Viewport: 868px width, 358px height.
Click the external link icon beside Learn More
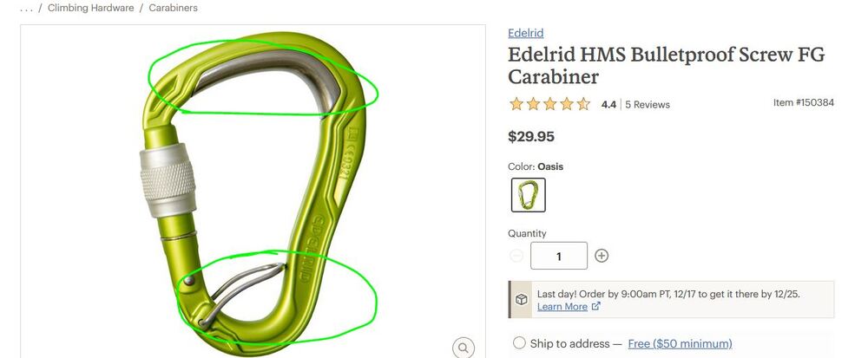pyautogui.click(x=595, y=306)
